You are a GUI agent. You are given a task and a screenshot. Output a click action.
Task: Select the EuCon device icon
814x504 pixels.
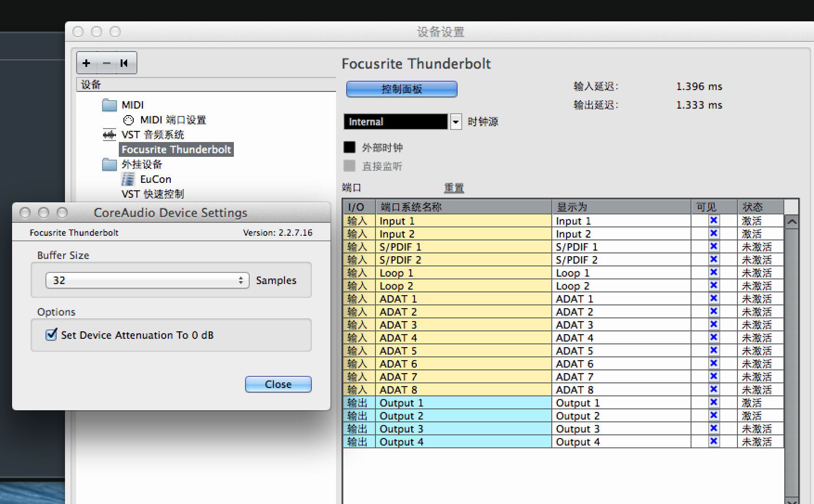tap(128, 179)
